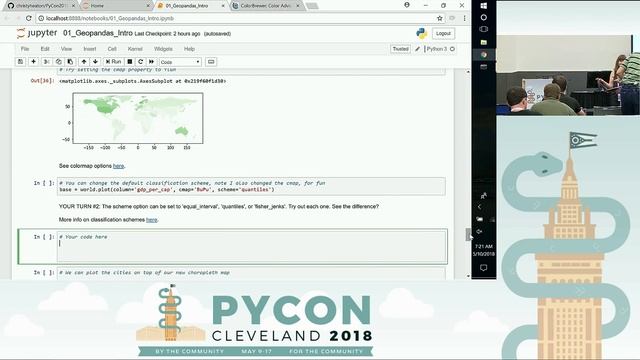Image resolution: width=640 pixels, height=360 pixels.
Task: Click the quantiles scheme code cell
Action: [251, 187]
